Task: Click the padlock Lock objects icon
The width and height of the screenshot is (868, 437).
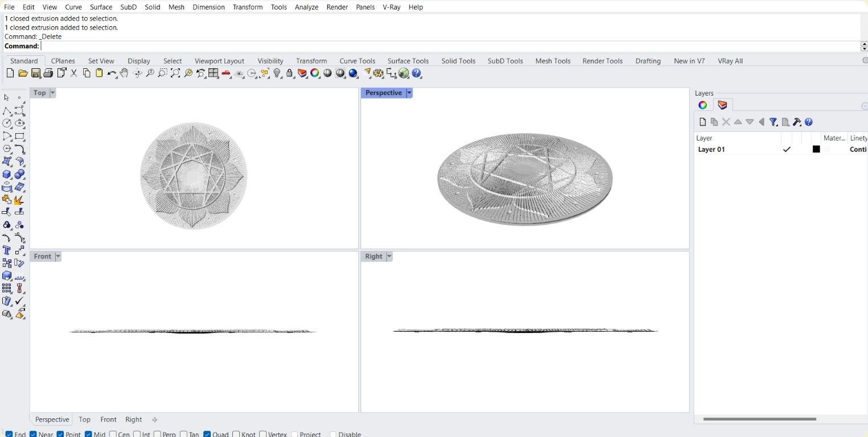Action: (290, 73)
